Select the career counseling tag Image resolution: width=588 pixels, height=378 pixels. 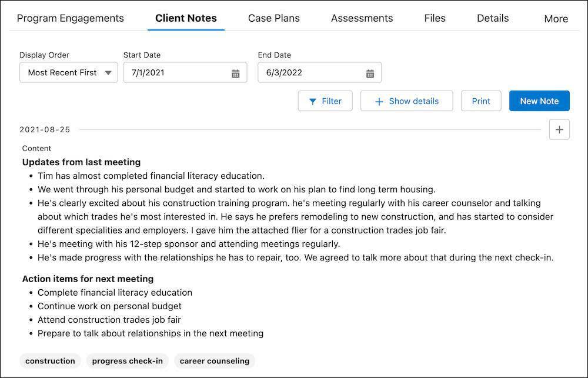click(215, 361)
